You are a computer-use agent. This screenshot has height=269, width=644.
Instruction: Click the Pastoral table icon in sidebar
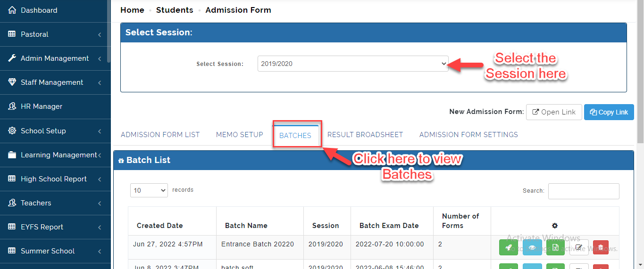[12, 34]
